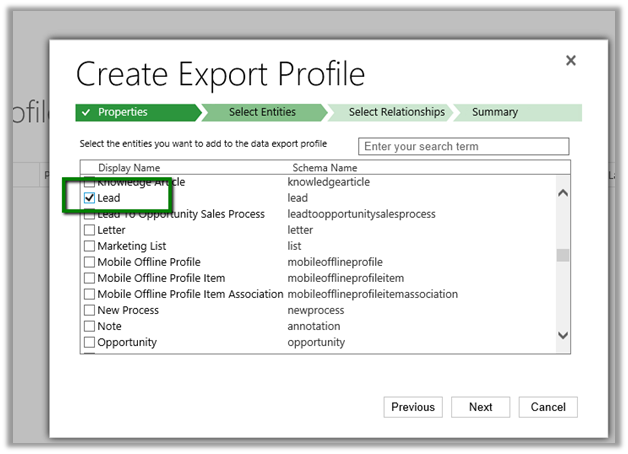Focus the entity search term field
This screenshot has height=454, width=628.
(463, 147)
